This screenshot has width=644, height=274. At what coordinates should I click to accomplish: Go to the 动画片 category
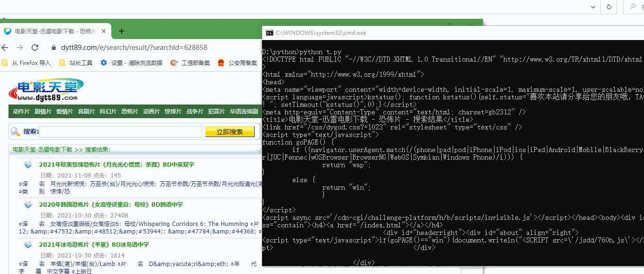tap(152, 112)
